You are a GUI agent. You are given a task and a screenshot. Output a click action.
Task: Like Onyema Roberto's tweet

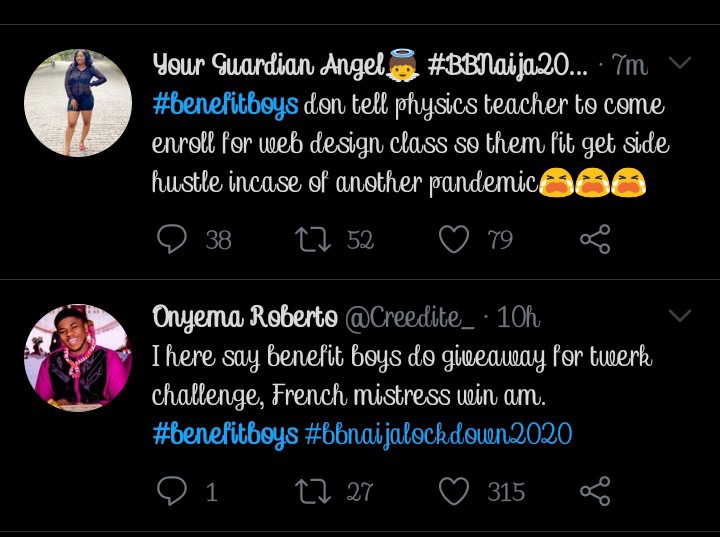point(454,491)
